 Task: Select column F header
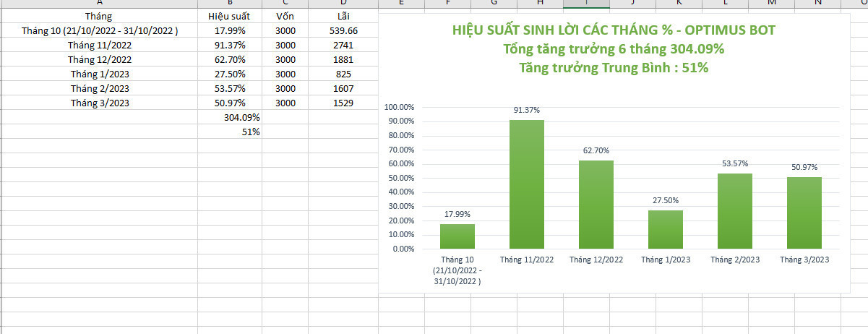(x=447, y=4)
